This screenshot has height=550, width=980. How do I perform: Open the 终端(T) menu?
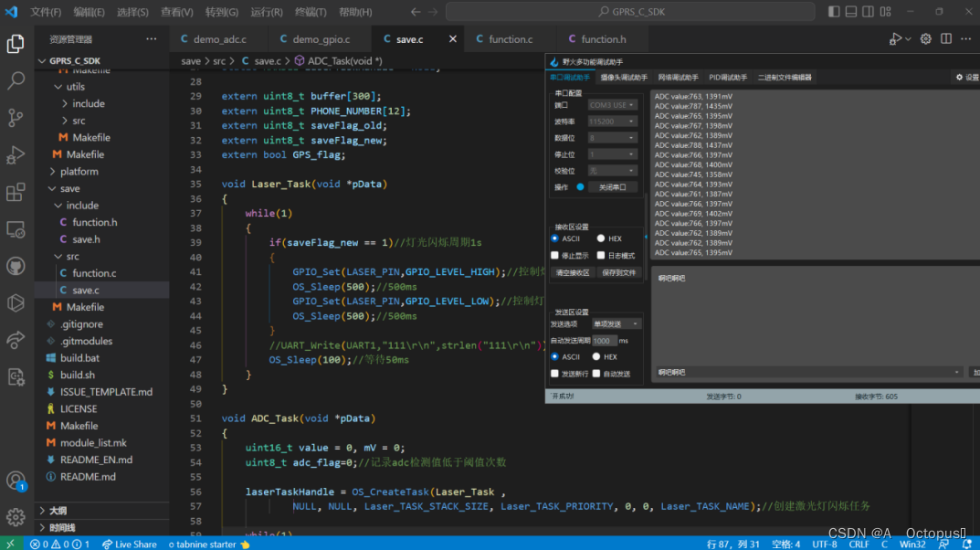point(311,12)
